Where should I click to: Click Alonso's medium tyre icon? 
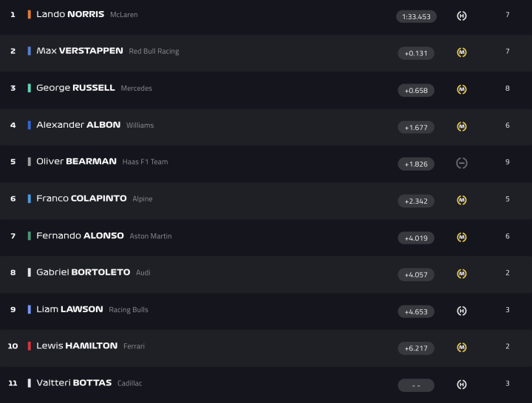462,237
